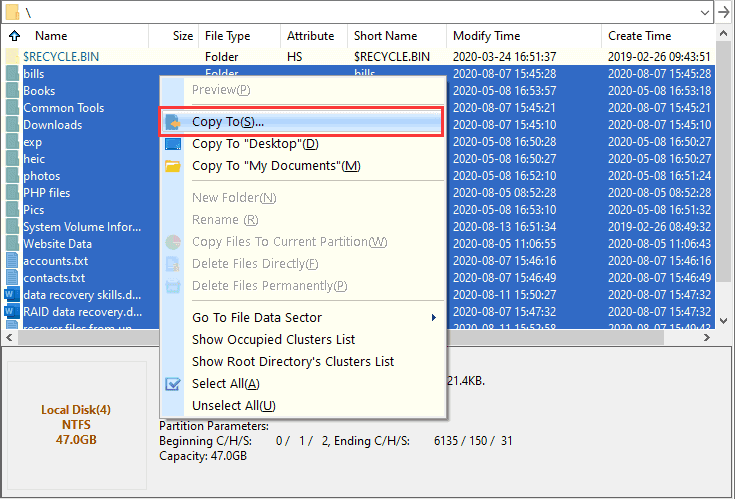Screen dimensions: 735x499
Task: Sort by the Short Name column header
Action: (386, 36)
